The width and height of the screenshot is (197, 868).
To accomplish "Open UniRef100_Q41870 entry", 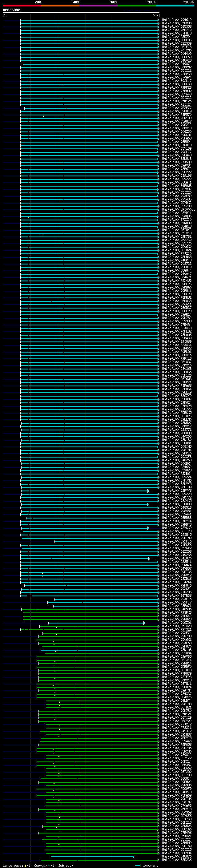I will pyautogui.click(x=177, y=558).
